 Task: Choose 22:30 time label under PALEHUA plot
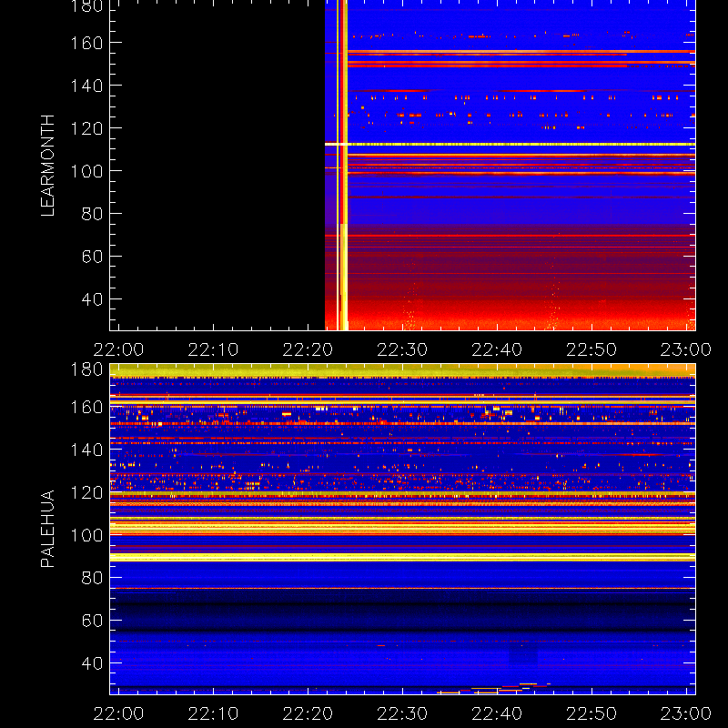[402, 713]
